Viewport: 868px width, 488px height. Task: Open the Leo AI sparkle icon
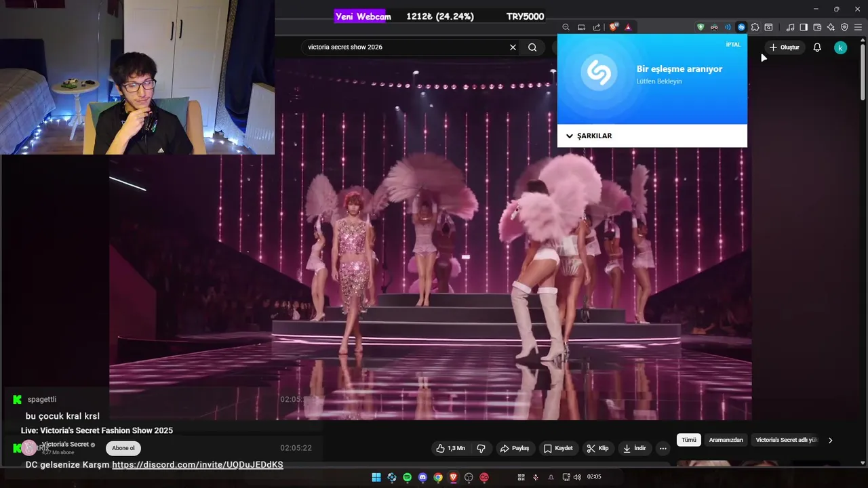831,27
